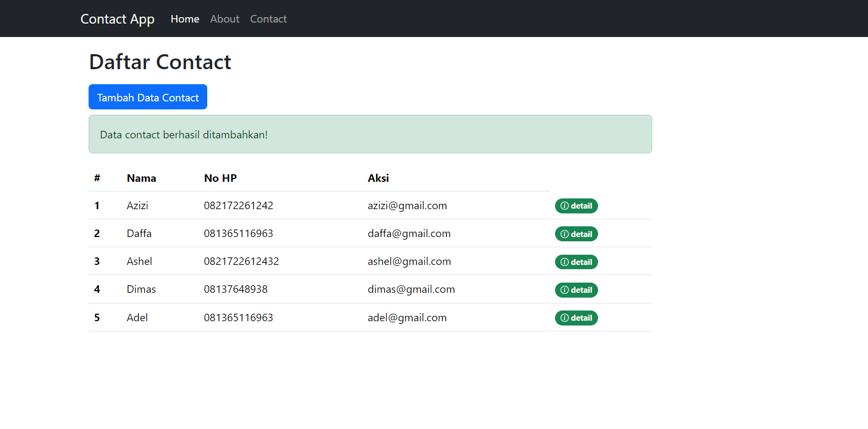Screen dimensions: 868x429
Task: Go to the Home nav item
Action: (185, 19)
